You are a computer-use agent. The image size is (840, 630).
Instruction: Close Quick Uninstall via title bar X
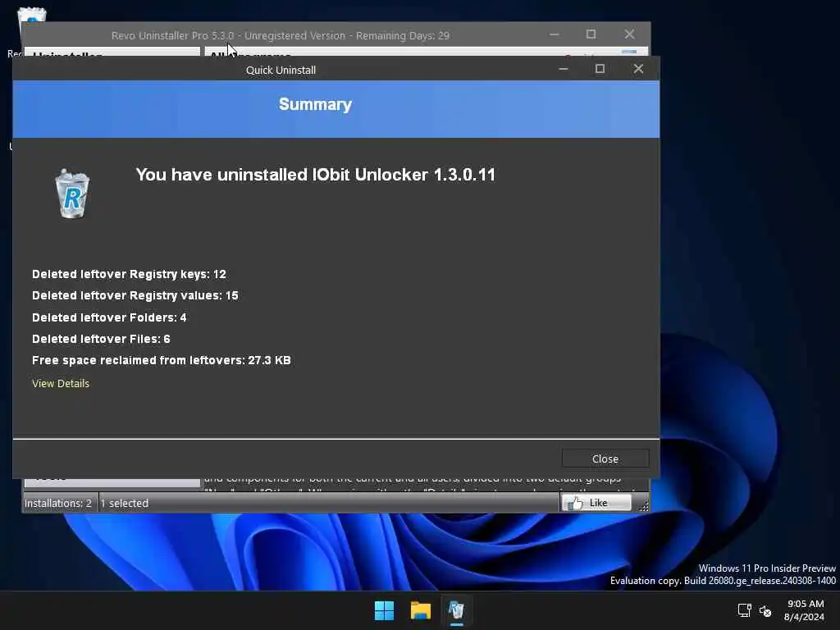(638, 69)
